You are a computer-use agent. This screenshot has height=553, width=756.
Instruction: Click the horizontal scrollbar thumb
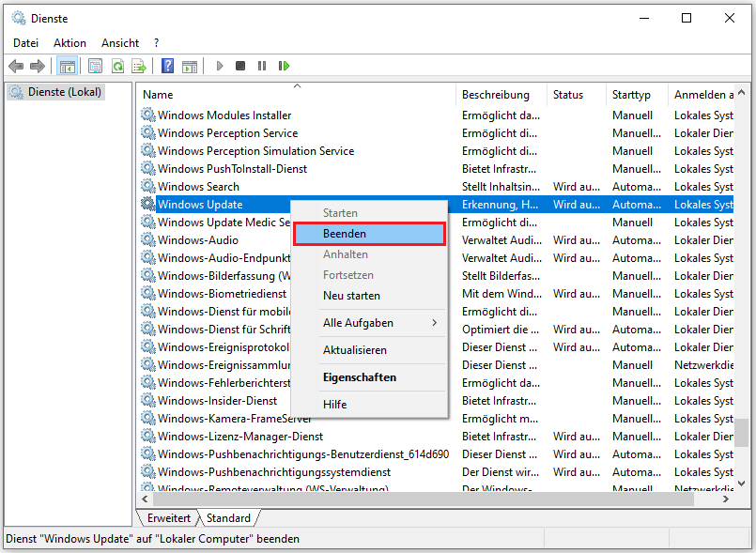(x=424, y=499)
